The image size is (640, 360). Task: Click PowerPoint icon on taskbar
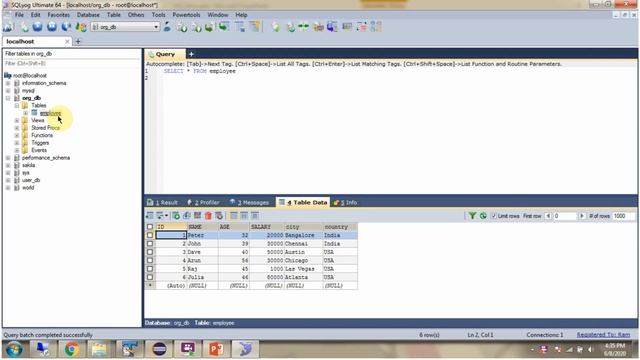[x=216, y=349]
